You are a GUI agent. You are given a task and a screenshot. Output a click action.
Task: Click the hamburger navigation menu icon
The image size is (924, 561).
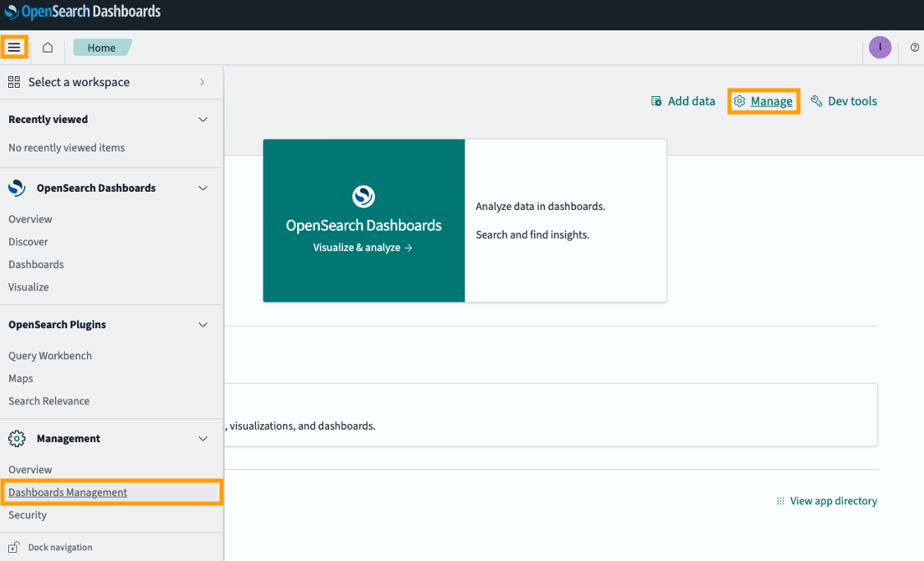tap(14, 48)
